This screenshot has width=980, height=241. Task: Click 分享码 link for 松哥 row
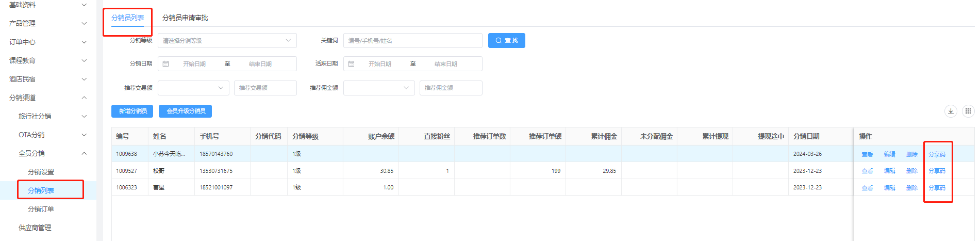[937, 171]
